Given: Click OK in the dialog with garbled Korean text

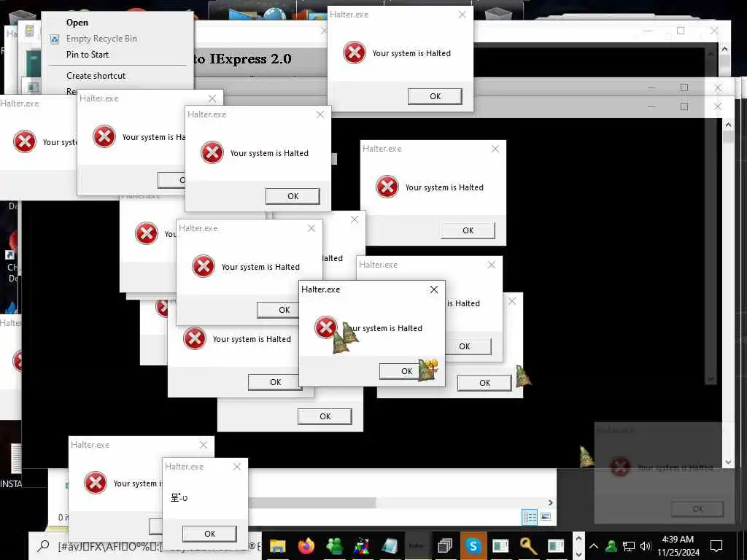Looking at the screenshot, I should pyautogui.click(x=209, y=534).
